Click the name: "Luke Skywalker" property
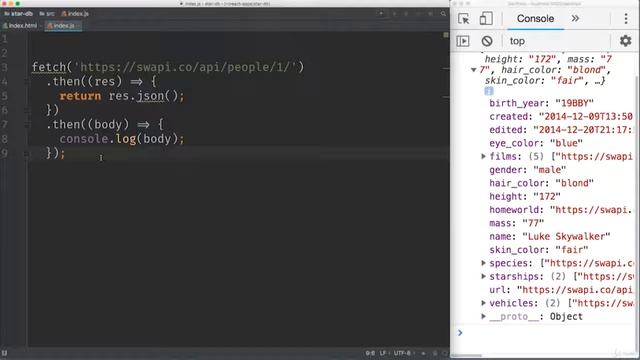 [549, 236]
